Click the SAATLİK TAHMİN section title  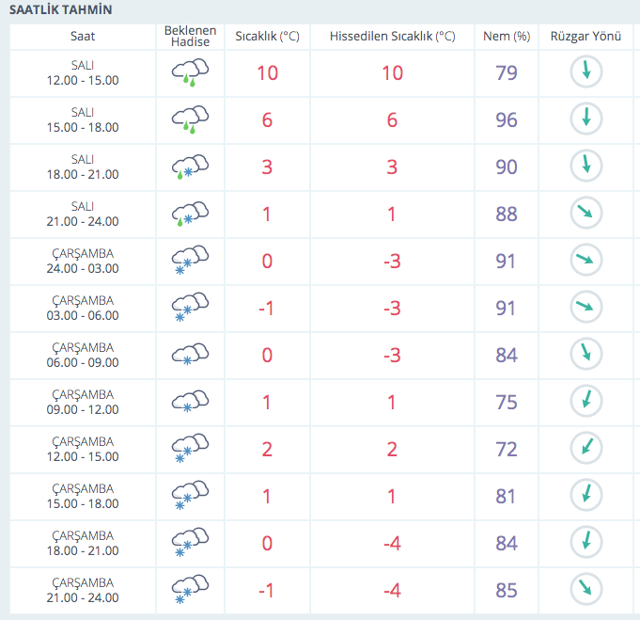point(61,10)
